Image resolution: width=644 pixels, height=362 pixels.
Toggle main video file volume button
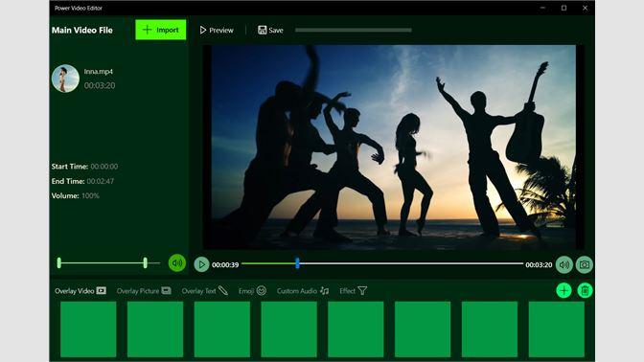(177, 263)
